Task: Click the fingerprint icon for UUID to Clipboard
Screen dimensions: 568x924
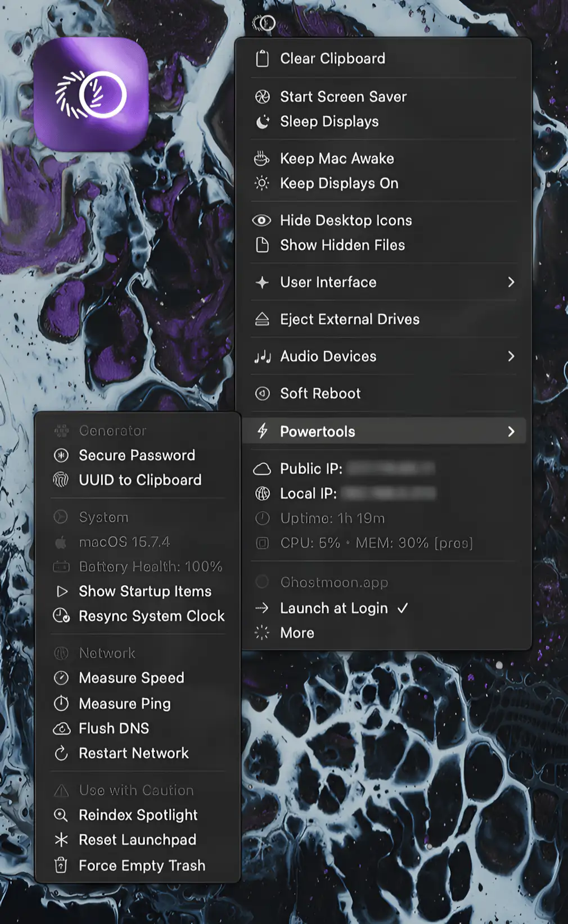Action: [61, 480]
